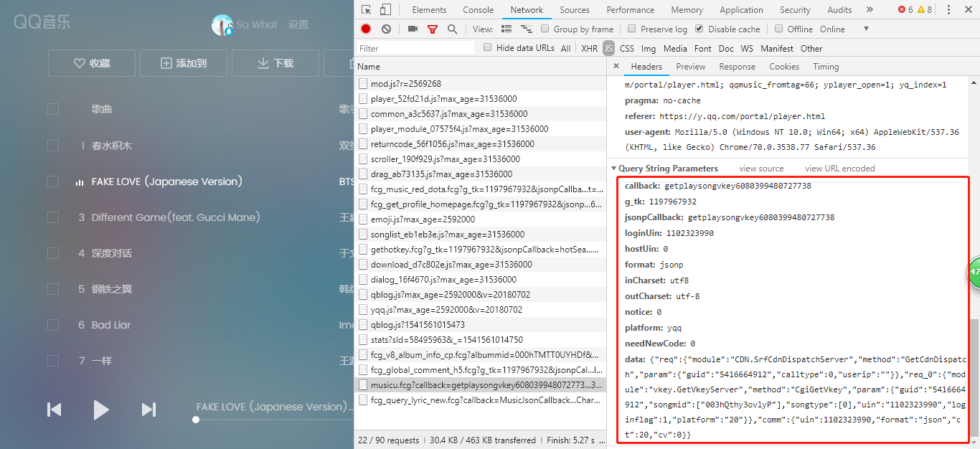Select the inspect element cursor icon
Screen dimensions: 980x449
367,10
